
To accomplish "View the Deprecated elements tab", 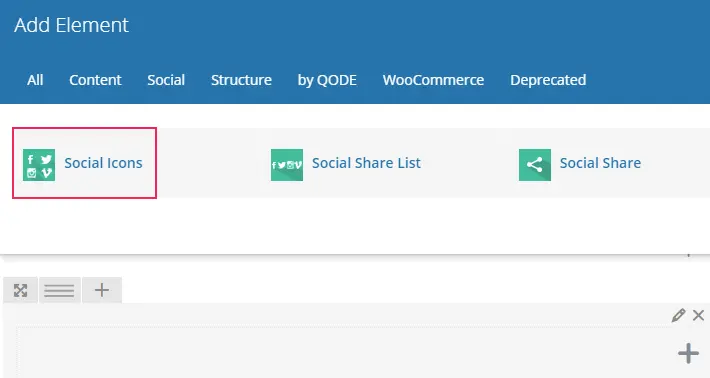I will [x=548, y=80].
